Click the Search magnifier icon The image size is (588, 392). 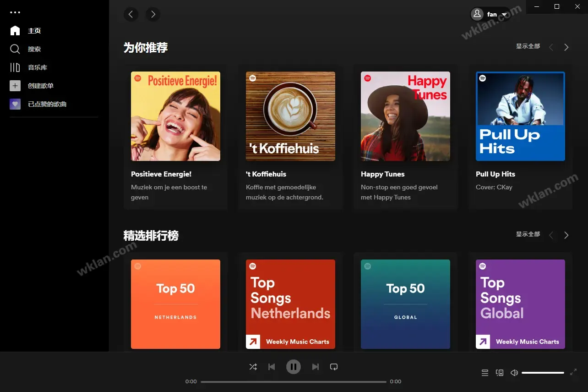point(15,49)
